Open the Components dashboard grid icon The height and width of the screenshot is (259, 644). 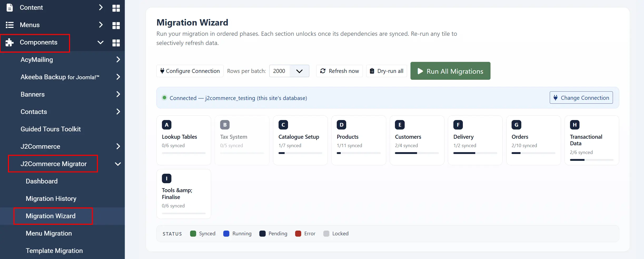(x=116, y=43)
